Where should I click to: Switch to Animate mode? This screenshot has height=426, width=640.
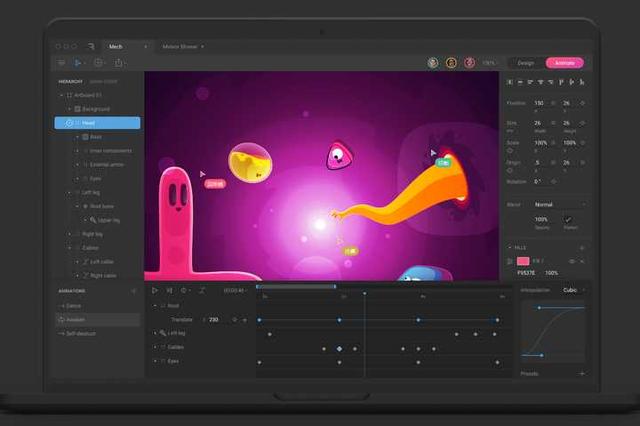click(x=564, y=63)
